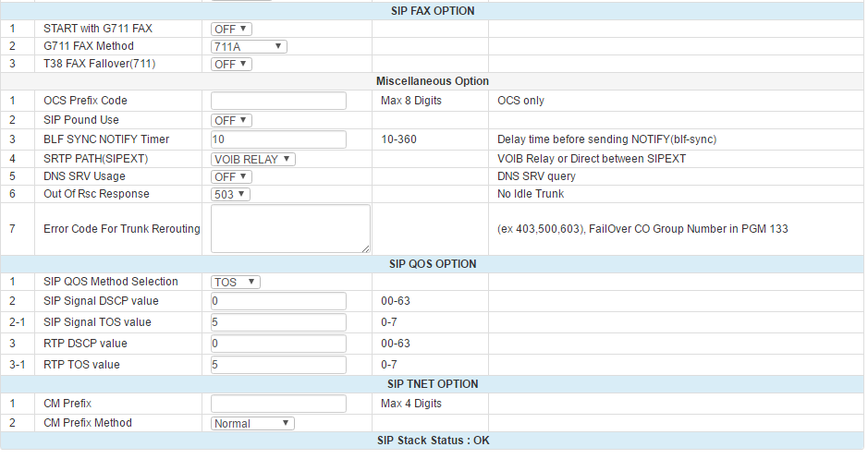Click the RTP TOS value field
Viewport: 868px width, 459px height.
(x=278, y=365)
